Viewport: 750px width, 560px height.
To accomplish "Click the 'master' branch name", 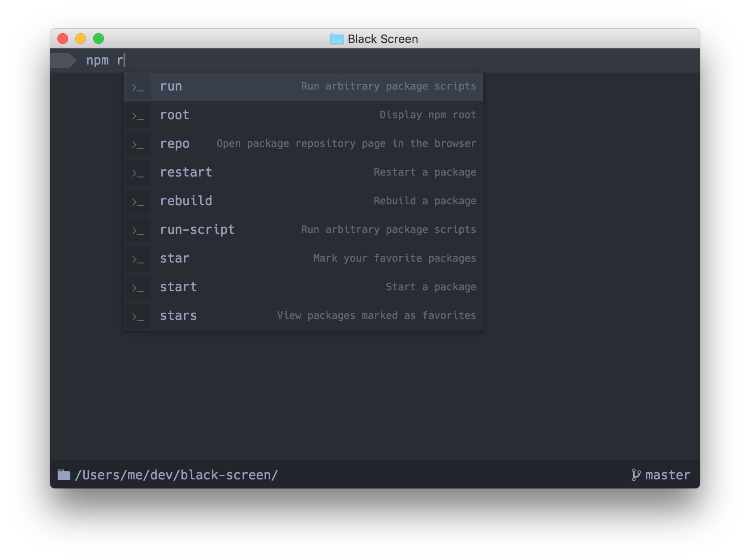I will (668, 475).
